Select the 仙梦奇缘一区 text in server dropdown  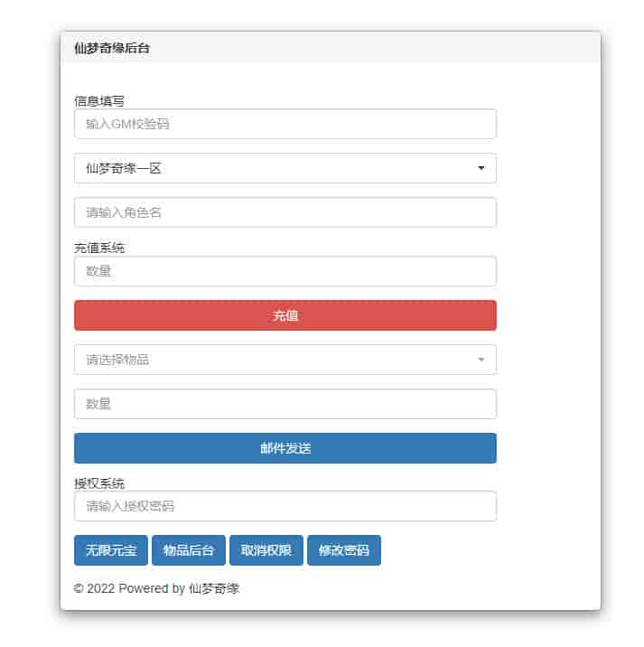point(124,168)
